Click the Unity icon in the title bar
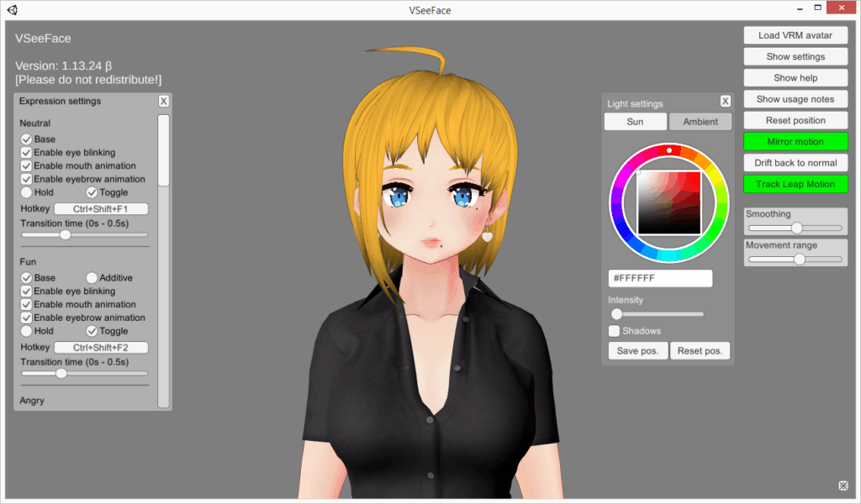Image resolution: width=861 pixels, height=504 pixels. tap(11, 9)
